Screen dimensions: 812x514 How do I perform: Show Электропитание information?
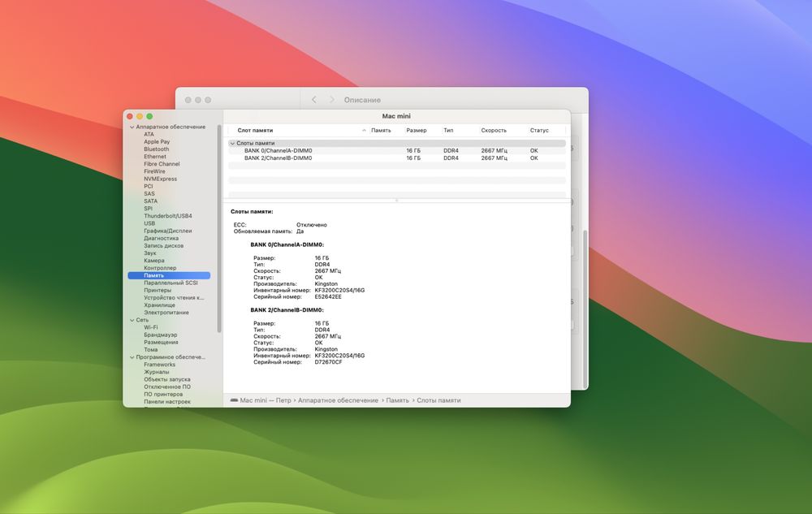(x=166, y=313)
